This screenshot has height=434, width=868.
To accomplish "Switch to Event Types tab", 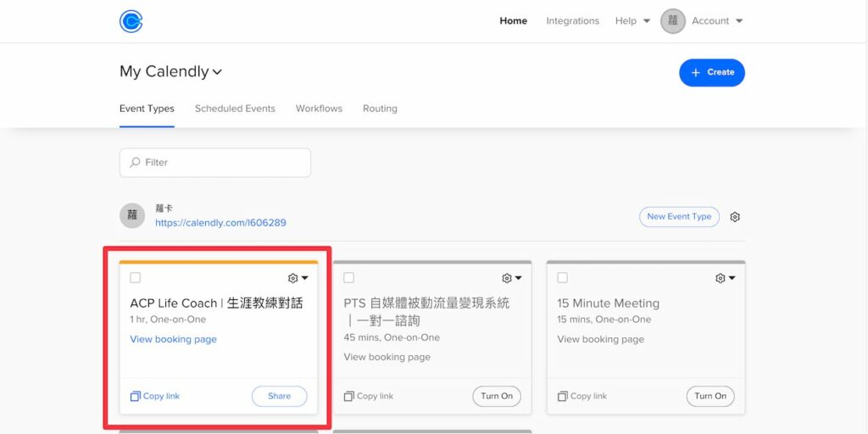I will (x=147, y=108).
